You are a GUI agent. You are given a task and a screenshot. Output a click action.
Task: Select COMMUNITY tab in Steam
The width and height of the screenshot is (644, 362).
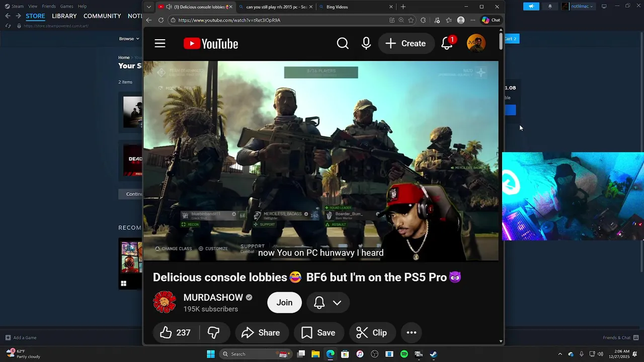(x=102, y=16)
